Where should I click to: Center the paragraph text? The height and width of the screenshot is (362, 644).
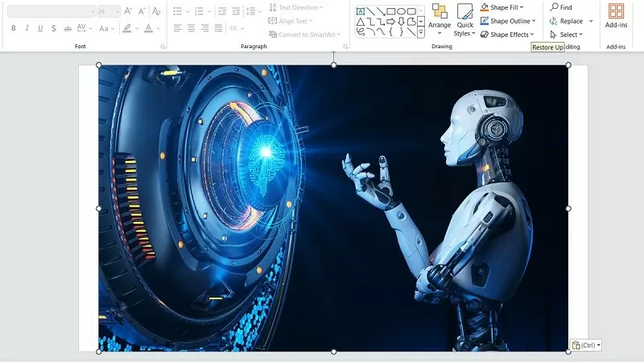pyautogui.click(x=191, y=28)
